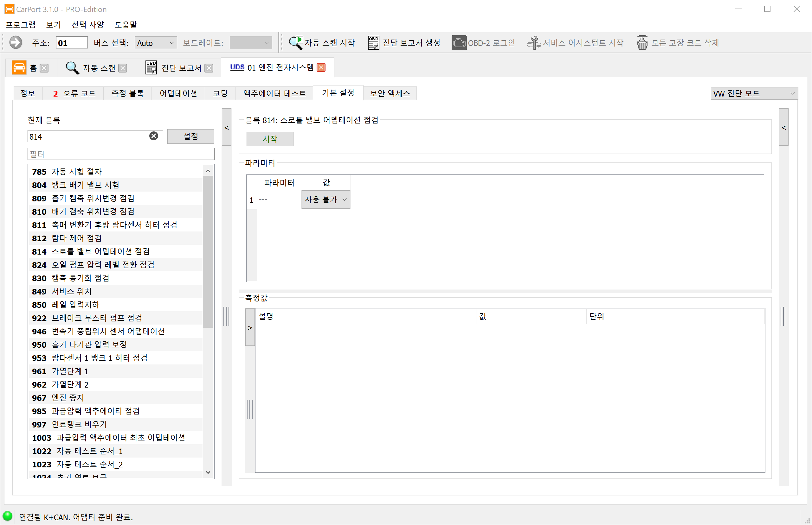Image resolution: width=812 pixels, height=525 pixels.
Task: Click the orange car Home tab icon
Action: click(19, 67)
